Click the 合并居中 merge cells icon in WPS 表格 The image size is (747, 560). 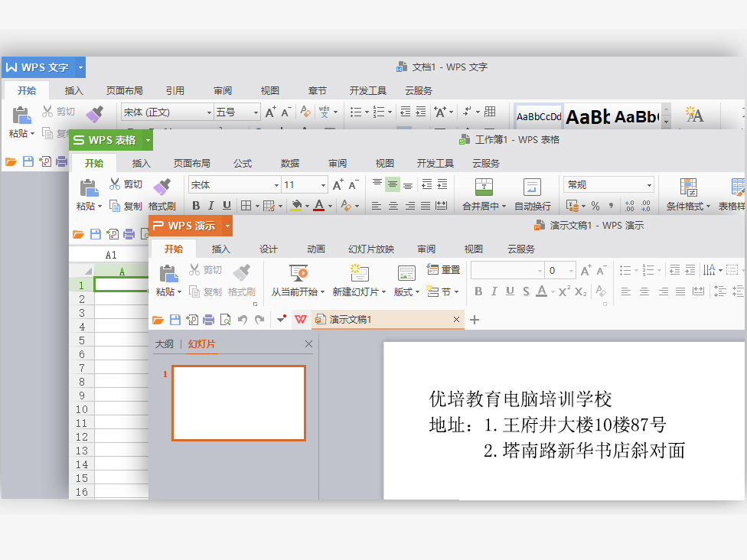click(484, 187)
